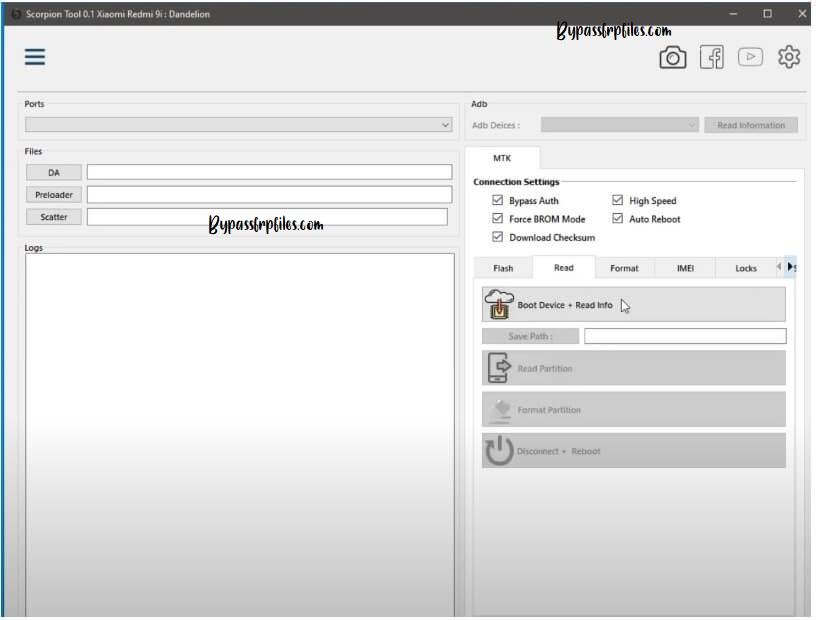Click the Scatter file button

click(x=54, y=216)
